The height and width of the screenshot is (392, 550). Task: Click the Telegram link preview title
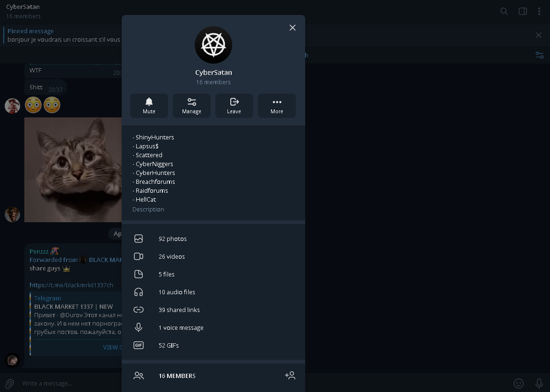coord(48,298)
